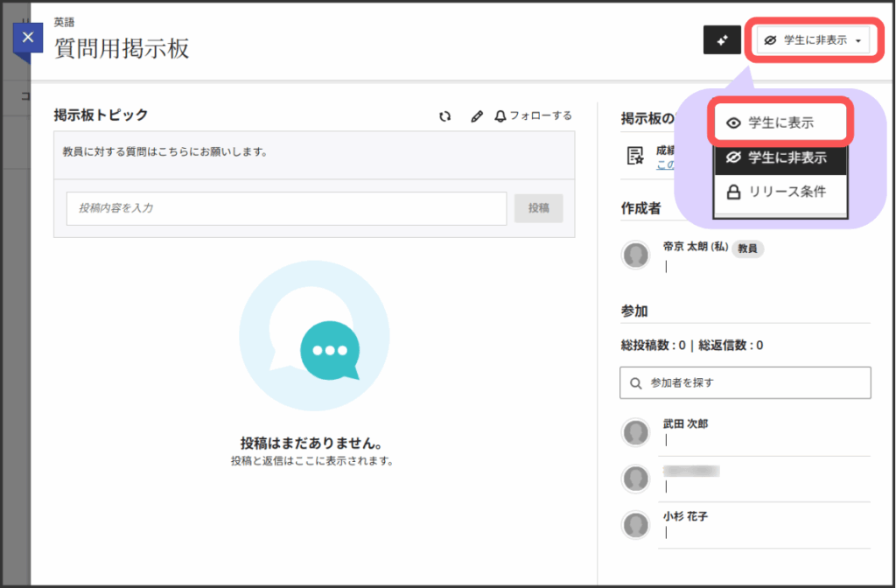The height and width of the screenshot is (588, 896).
Task: Click the refresh icon above the topic
Action: click(x=445, y=115)
